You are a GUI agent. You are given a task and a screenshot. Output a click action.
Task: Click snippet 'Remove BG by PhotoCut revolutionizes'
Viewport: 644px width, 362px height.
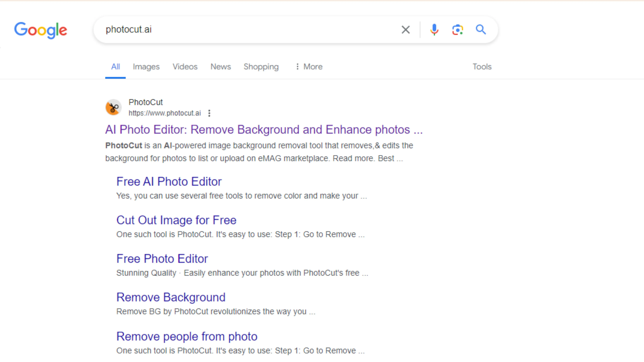tap(216, 312)
